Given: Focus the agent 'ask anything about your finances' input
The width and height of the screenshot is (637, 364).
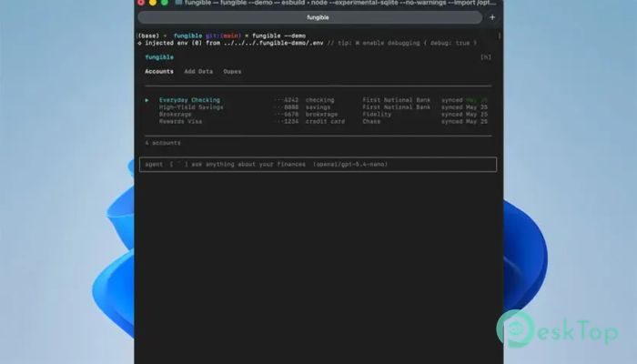Looking at the screenshot, I should click(x=318, y=165).
